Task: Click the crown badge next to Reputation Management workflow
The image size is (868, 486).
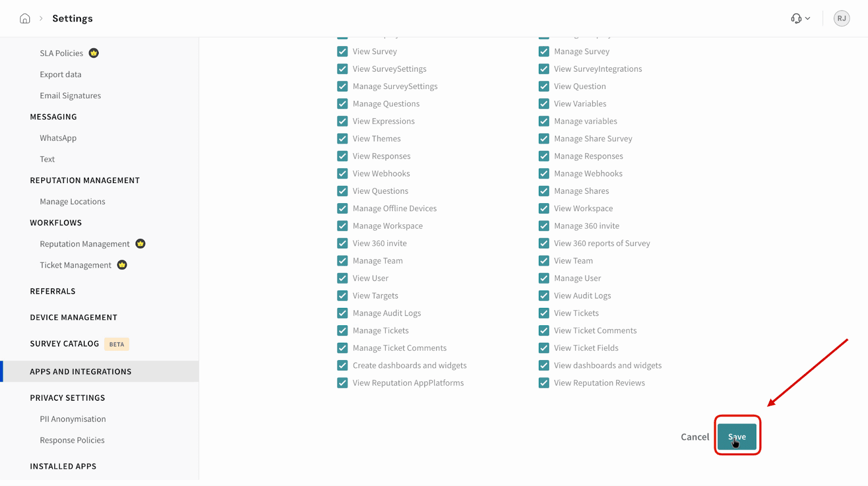Action: coord(141,244)
